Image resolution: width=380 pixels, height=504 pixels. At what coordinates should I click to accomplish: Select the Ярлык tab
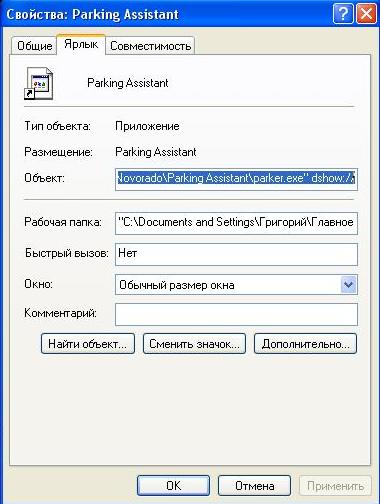point(81,44)
